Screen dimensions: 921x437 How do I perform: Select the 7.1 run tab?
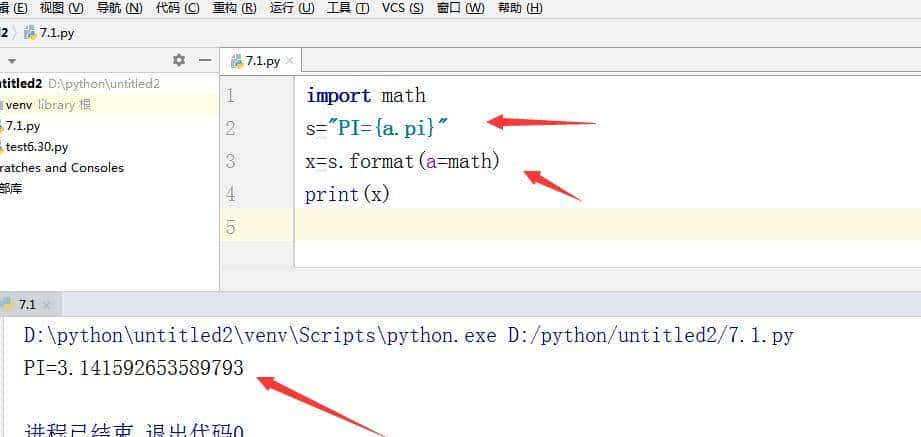click(x=26, y=305)
